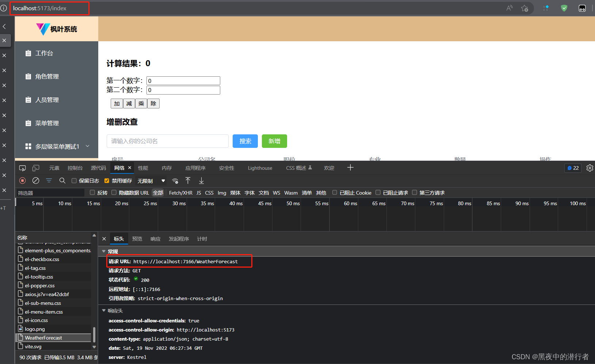Click the 加 button

(117, 104)
